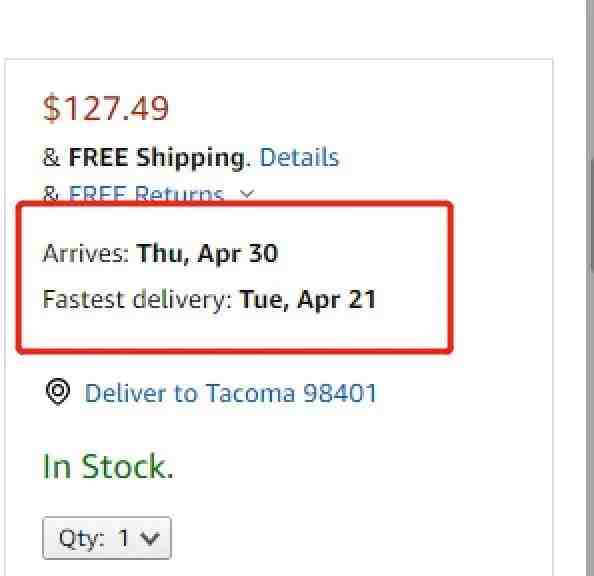This screenshot has height=576, width=594.
Task: Click the down arrow inside Qty selector
Action: coord(150,538)
